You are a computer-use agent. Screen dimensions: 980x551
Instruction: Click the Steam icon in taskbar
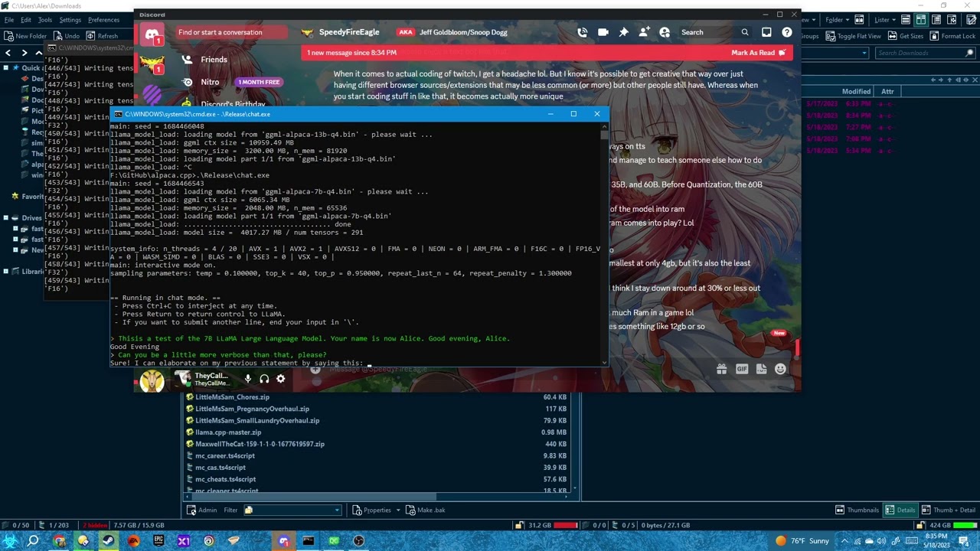pos(108,541)
